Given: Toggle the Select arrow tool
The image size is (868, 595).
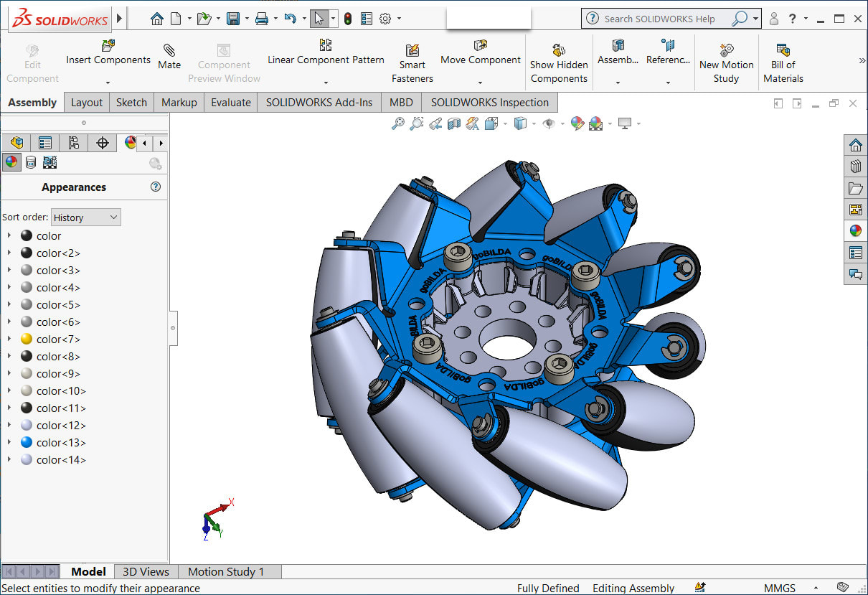Looking at the screenshot, I should coord(319,19).
